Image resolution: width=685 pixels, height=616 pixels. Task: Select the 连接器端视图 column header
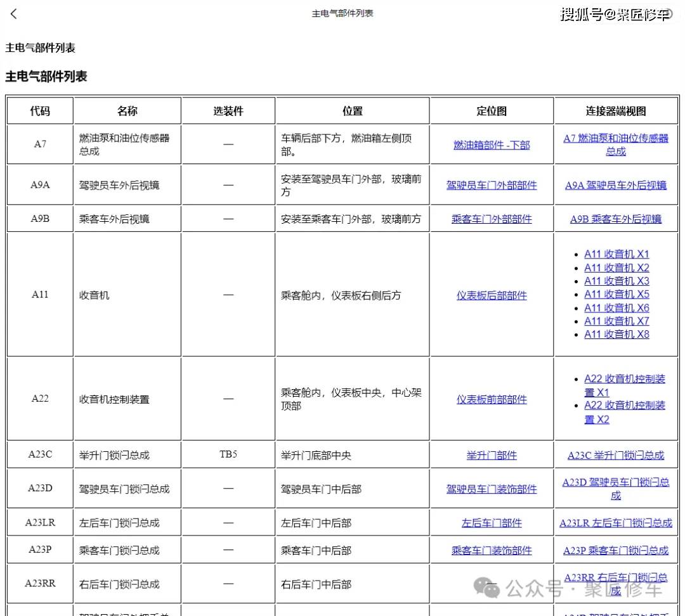point(615,111)
